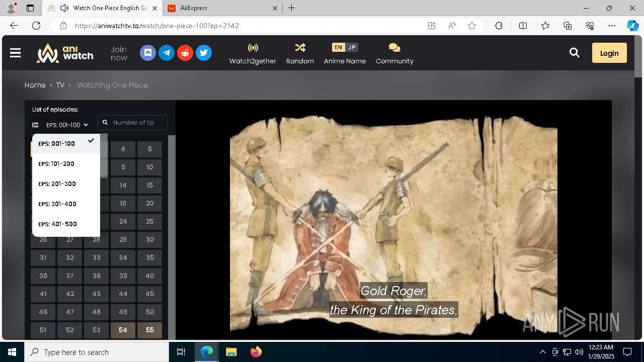The width and height of the screenshot is (644, 362).
Task: Open episode 49
Action: pyautogui.click(x=123, y=312)
